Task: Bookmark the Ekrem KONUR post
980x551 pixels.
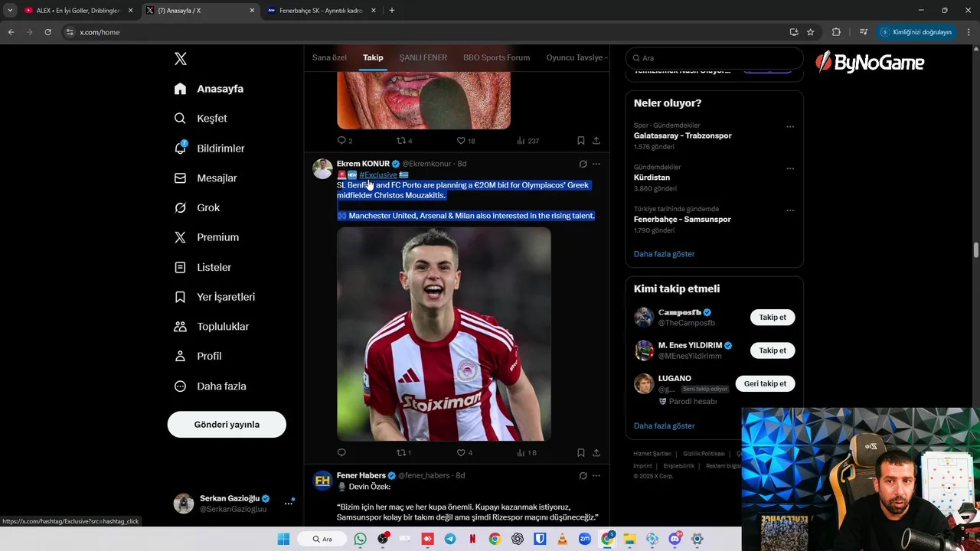Action: 581,453
